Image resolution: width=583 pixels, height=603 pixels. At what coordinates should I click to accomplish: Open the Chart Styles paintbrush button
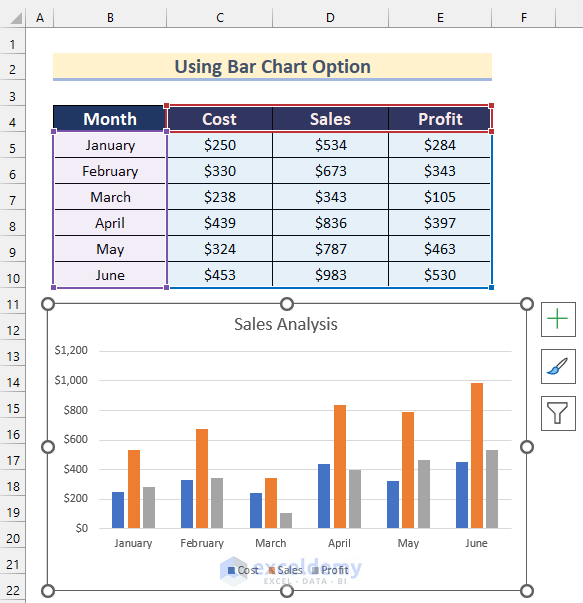click(x=558, y=366)
